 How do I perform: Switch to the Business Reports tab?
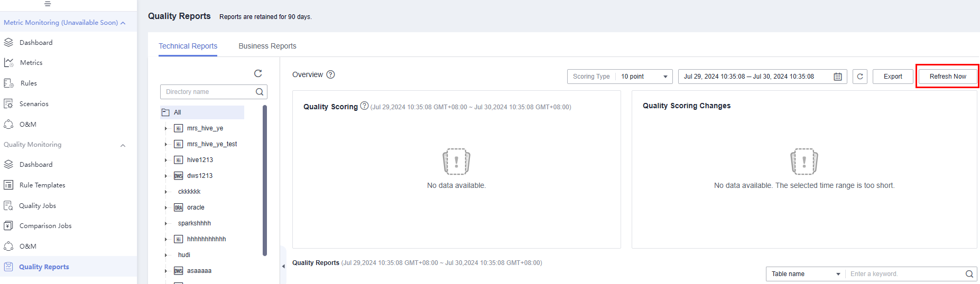[x=267, y=46]
